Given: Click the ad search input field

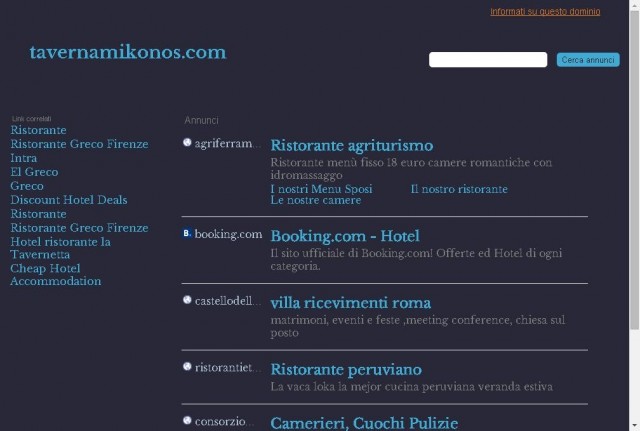Looking at the screenshot, I should point(488,60).
